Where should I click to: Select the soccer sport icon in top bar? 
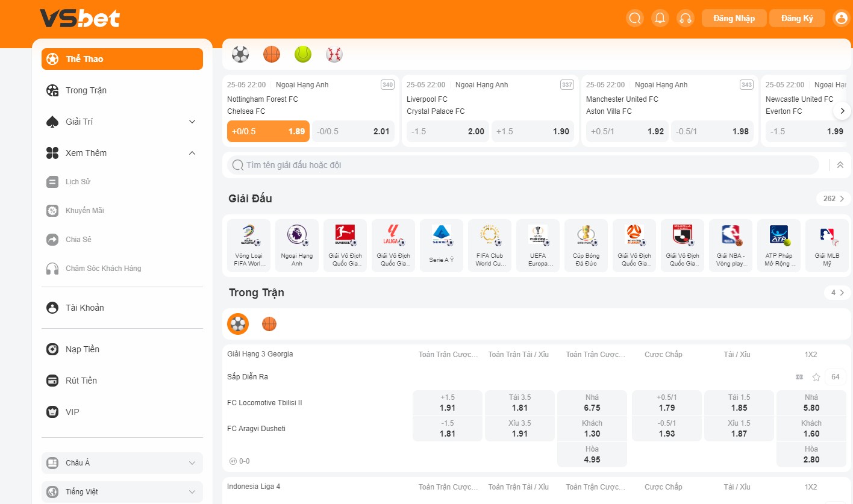[240, 54]
